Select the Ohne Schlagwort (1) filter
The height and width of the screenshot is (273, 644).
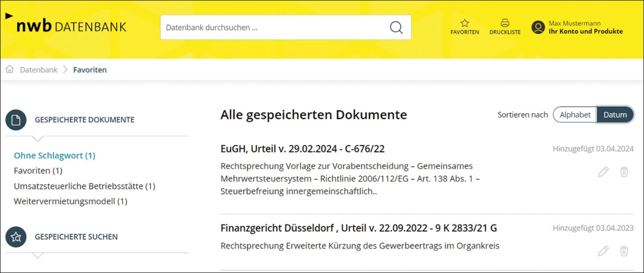(x=54, y=156)
